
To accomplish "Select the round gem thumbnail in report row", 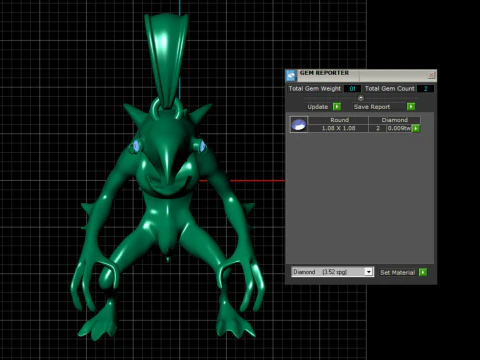I will (x=299, y=125).
